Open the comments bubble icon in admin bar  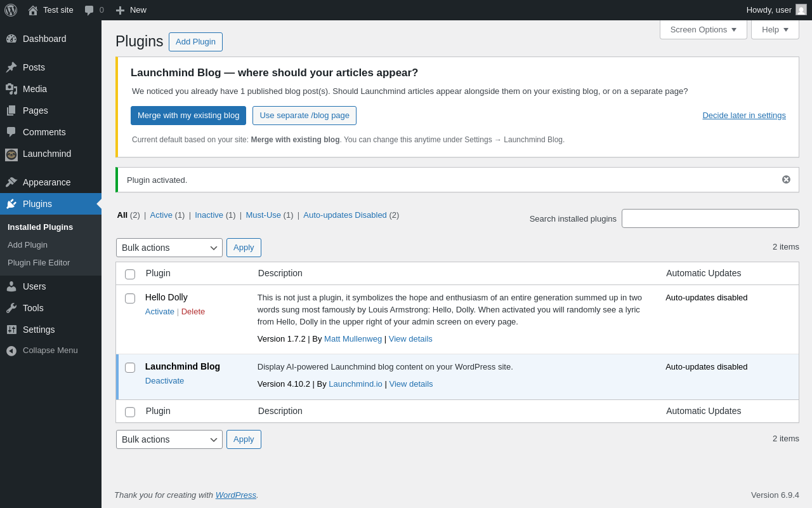click(89, 10)
